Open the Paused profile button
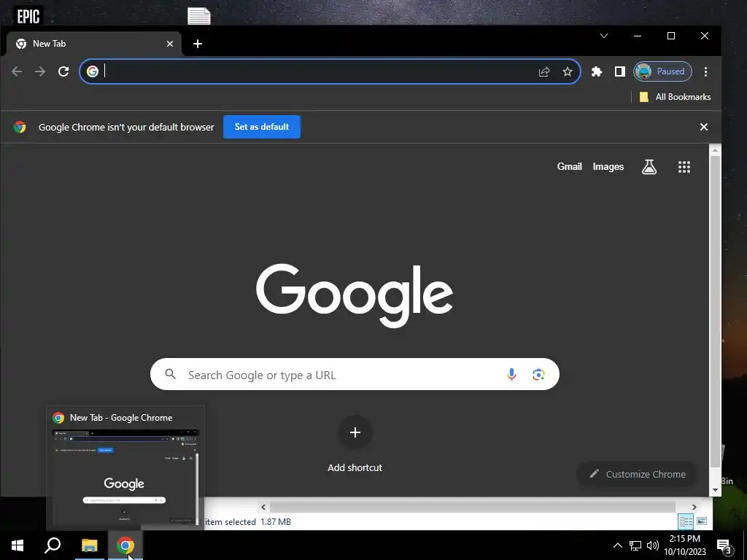 [662, 71]
